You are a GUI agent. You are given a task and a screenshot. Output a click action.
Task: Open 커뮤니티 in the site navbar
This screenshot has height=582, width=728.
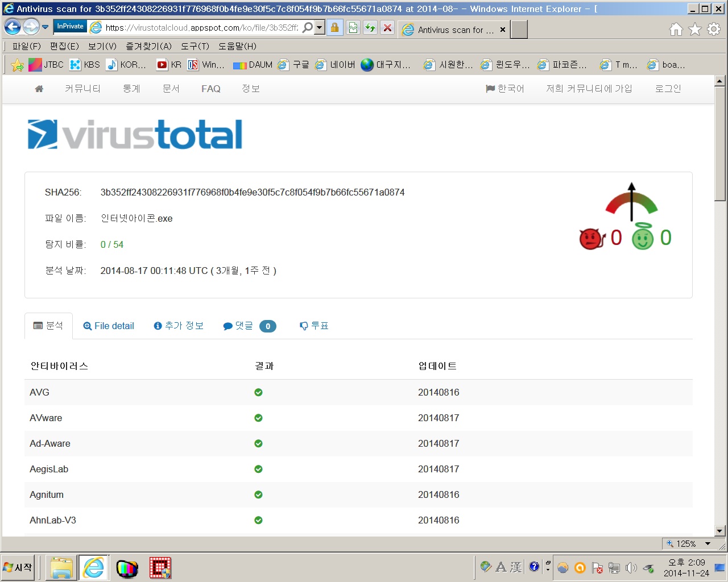(x=82, y=89)
